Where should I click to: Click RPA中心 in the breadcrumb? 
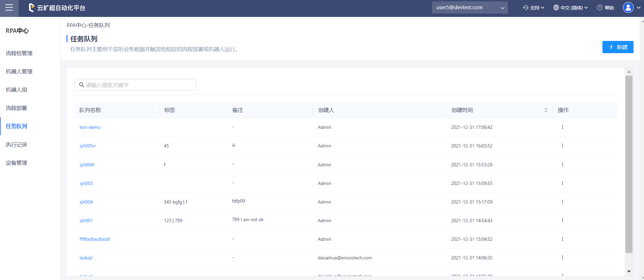pyautogui.click(x=76, y=25)
